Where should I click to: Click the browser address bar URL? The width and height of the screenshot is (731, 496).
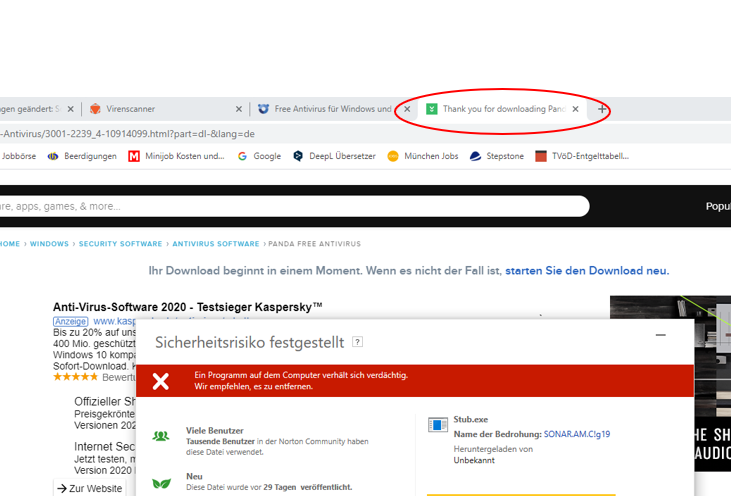(127, 134)
